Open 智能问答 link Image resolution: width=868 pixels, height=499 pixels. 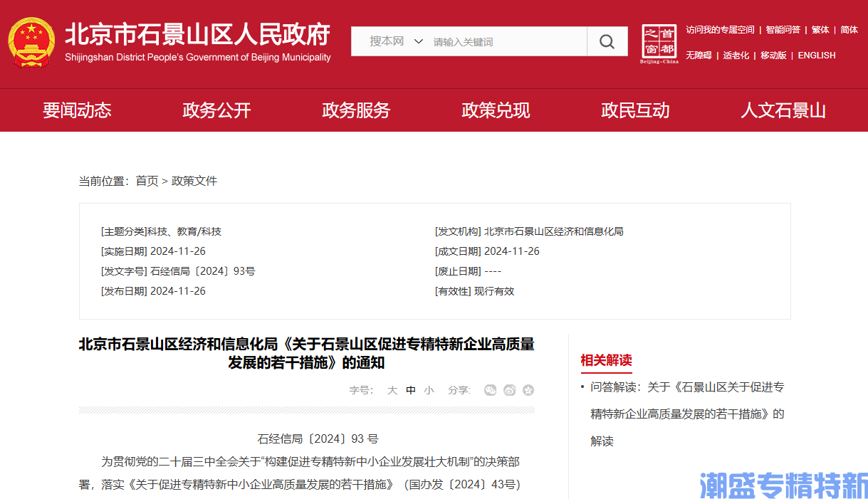point(783,30)
